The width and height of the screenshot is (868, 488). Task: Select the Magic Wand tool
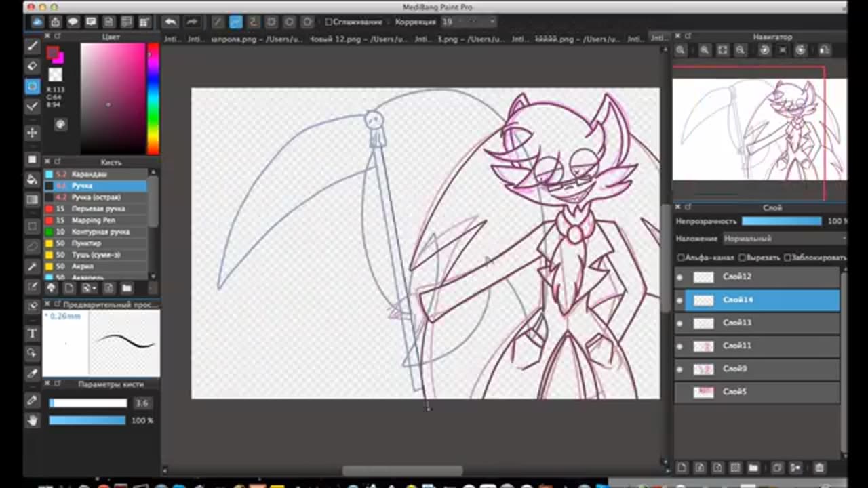click(x=32, y=267)
